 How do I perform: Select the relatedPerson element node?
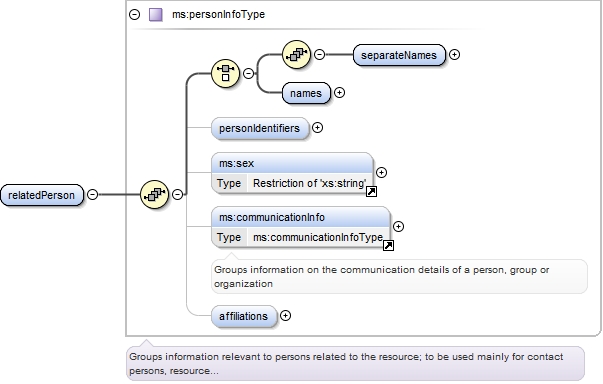pyautogui.click(x=42, y=195)
